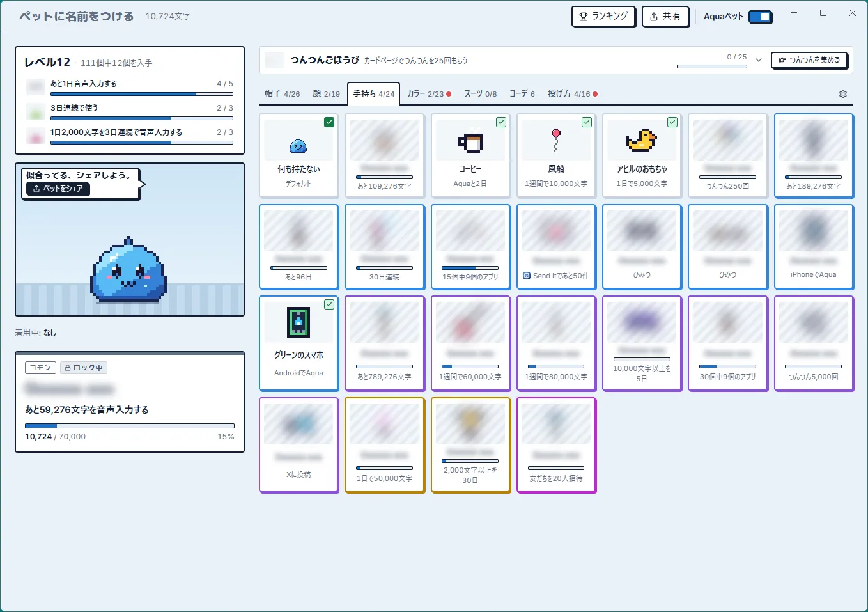The image size is (868, 612).
Task: Open the スーツ tab
Action: tap(481, 94)
